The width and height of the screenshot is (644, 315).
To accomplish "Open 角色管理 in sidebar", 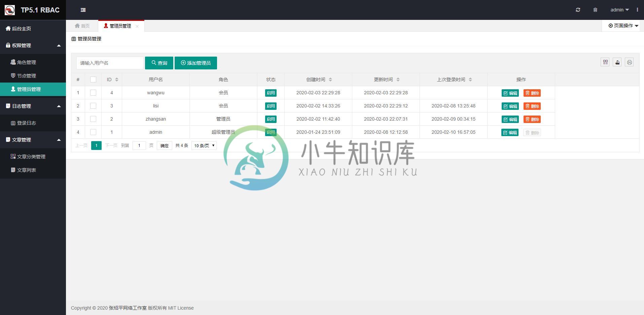I will [33, 62].
